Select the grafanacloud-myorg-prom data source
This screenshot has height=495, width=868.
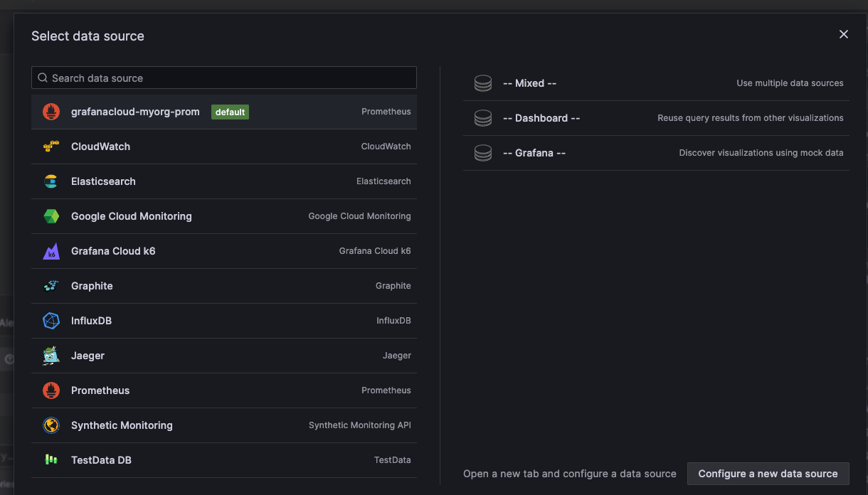click(135, 112)
